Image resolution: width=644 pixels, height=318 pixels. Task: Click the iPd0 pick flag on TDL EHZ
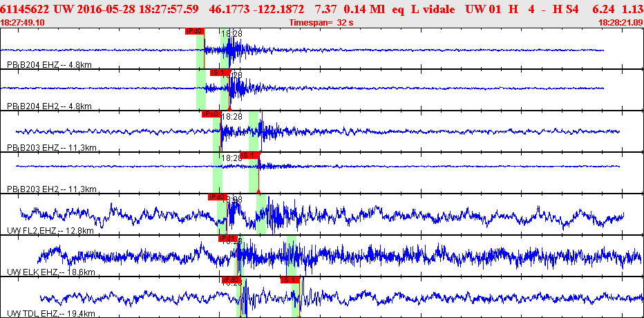pos(230,280)
